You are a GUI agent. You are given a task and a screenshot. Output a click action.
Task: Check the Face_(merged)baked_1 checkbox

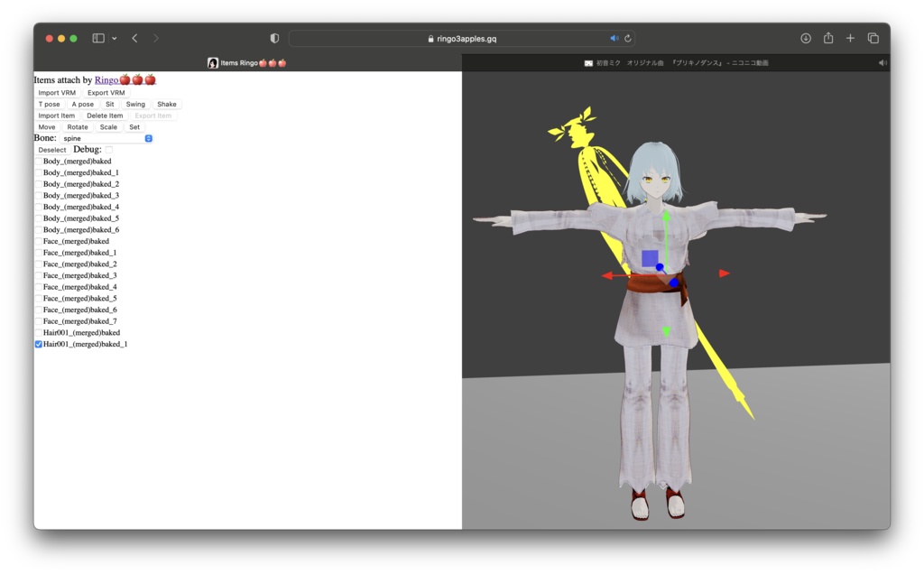(x=39, y=252)
